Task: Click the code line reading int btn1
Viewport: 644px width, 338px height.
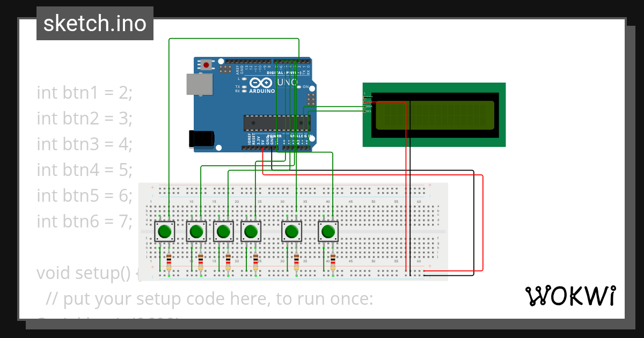Action: 84,93
